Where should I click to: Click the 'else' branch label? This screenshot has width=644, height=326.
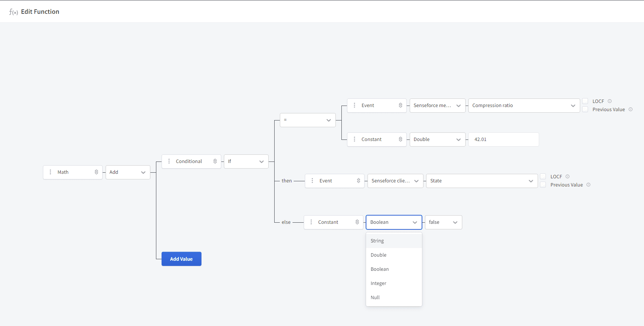click(286, 222)
